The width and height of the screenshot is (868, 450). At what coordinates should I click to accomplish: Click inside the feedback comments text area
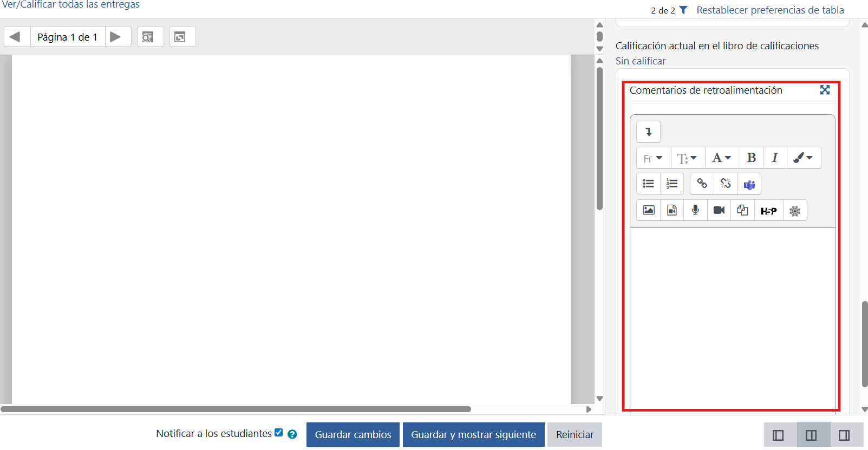tap(732, 319)
